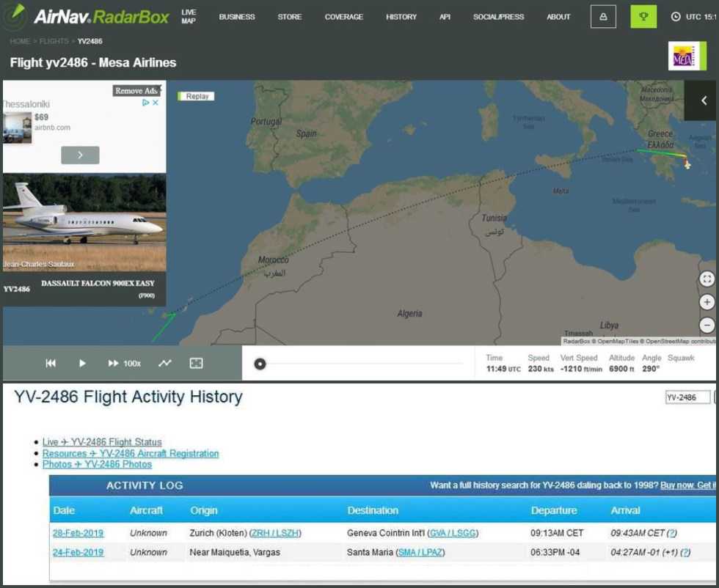This screenshot has width=719, height=588.
Task: Zoom out the map with minus
Action: click(x=707, y=325)
